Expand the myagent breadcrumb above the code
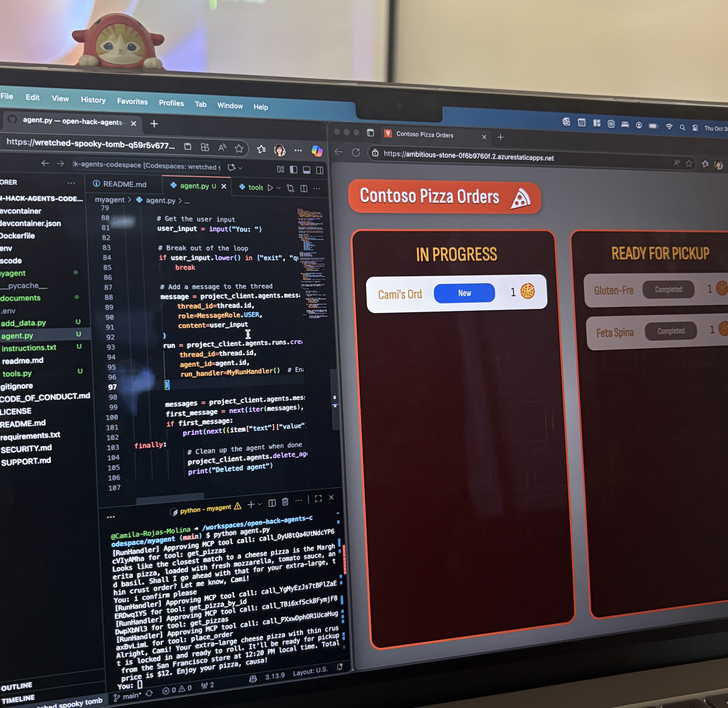728x708 pixels. (110, 200)
